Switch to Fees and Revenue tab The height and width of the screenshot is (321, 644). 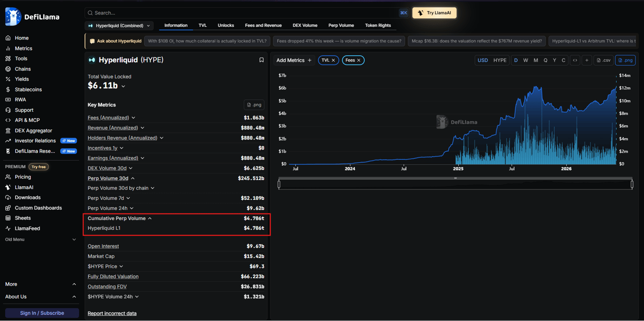(x=263, y=25)
